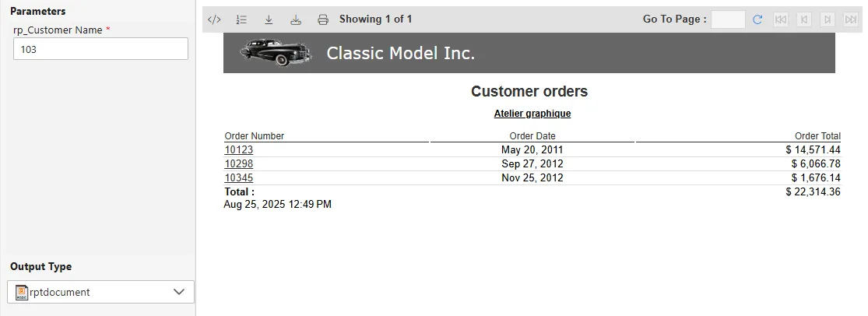
Task: Click the download report icon
Action: coord(269,19)
